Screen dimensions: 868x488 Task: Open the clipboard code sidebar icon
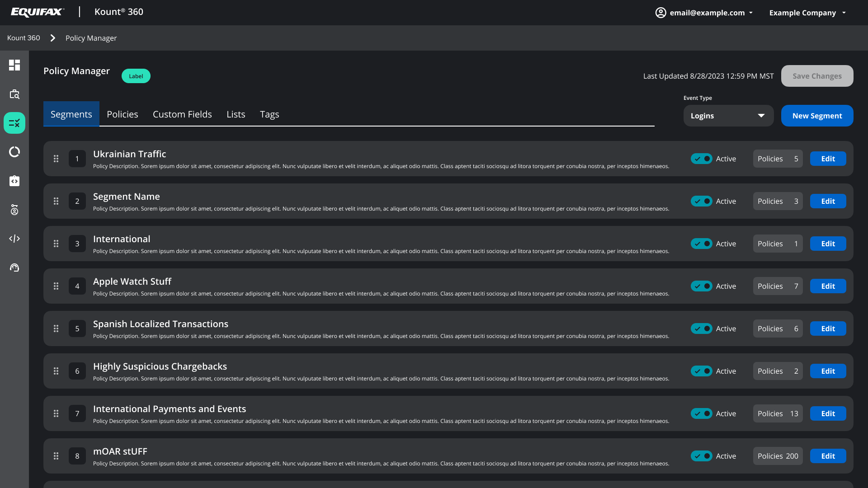(14, 181)
